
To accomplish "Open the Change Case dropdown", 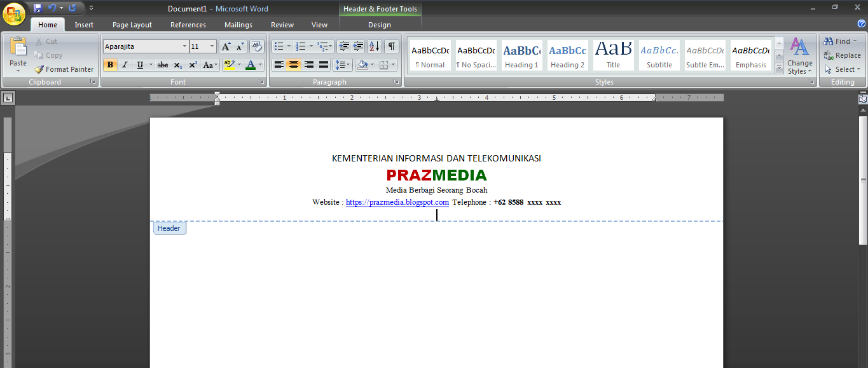I will 210,65.
